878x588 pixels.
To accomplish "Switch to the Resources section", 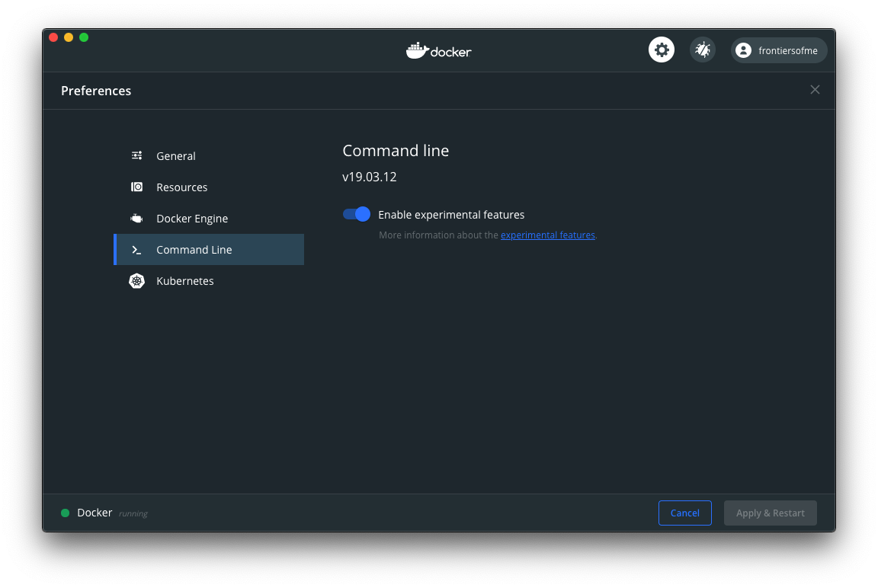I will (x=181, y=187).
